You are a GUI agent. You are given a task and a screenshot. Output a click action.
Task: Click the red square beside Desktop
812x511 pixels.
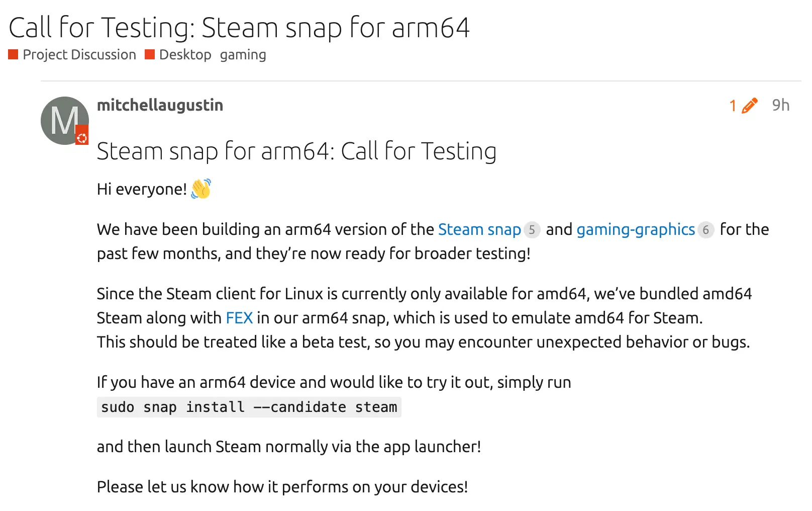pyautogui.click(x=149, y=54)
